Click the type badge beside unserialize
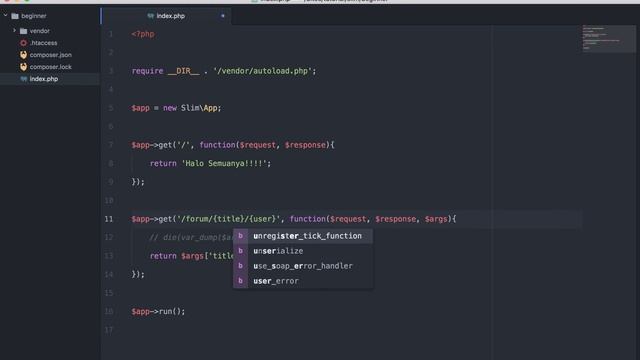Screen dimensions: 640x360 click(240, 251)
